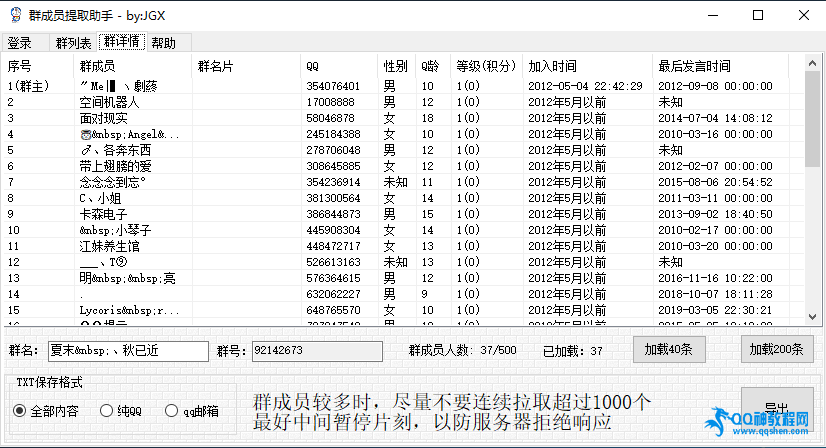Click the 加载40条 button
This screenshot has width=826, height=448.
click(669, 349)
